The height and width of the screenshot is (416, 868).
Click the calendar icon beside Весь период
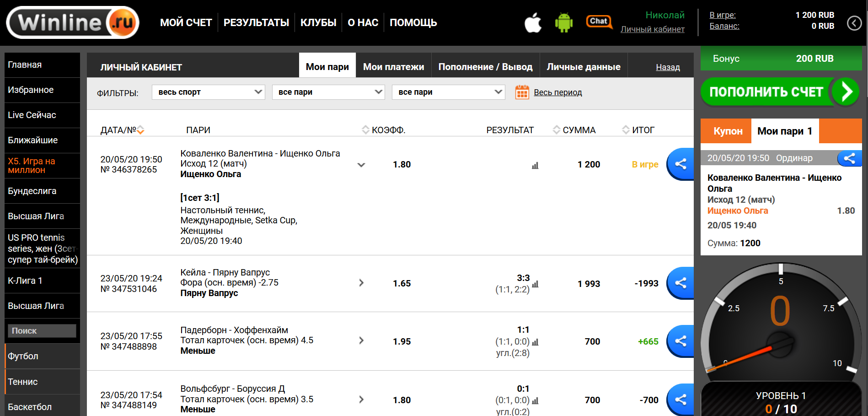(522, 92)
